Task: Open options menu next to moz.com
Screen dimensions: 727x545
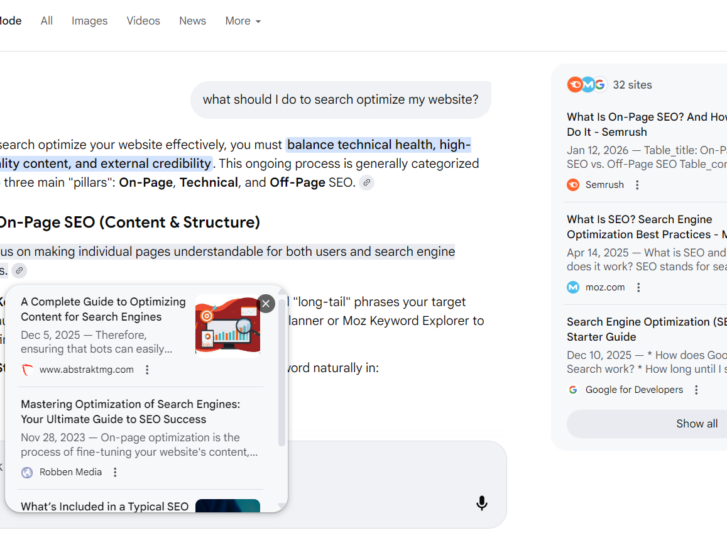Action: click(638, 287)
